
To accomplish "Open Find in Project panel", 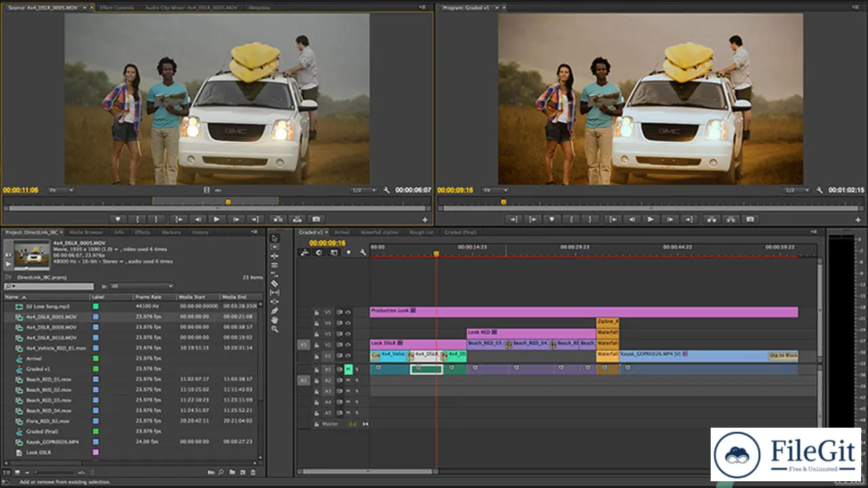I will (x=221, y=472).
